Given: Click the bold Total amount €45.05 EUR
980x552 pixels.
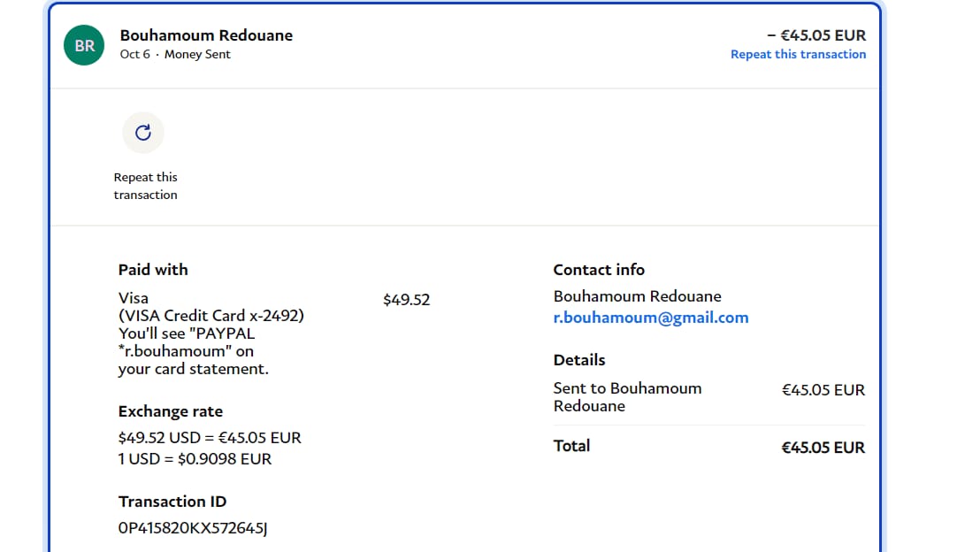Looking at the screenshot, I should pos(823,448).
